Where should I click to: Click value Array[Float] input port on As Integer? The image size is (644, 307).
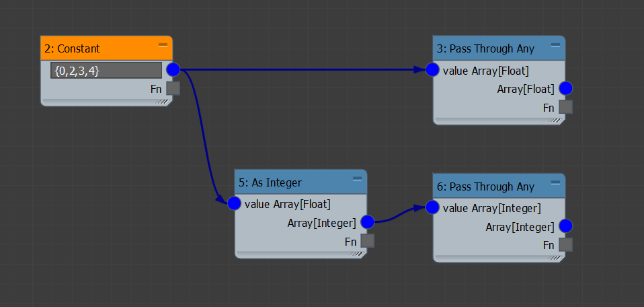tap(234, 204)
